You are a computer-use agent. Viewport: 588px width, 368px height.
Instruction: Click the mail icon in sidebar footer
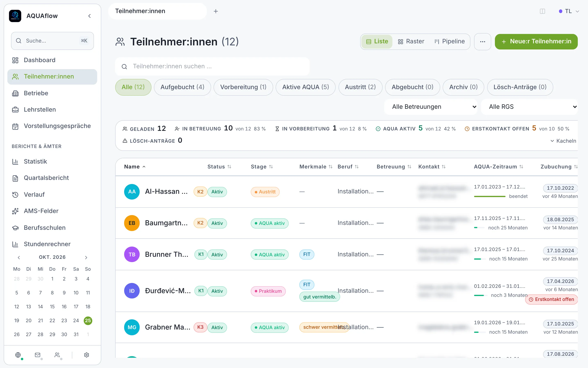click(x=38, y=355)
